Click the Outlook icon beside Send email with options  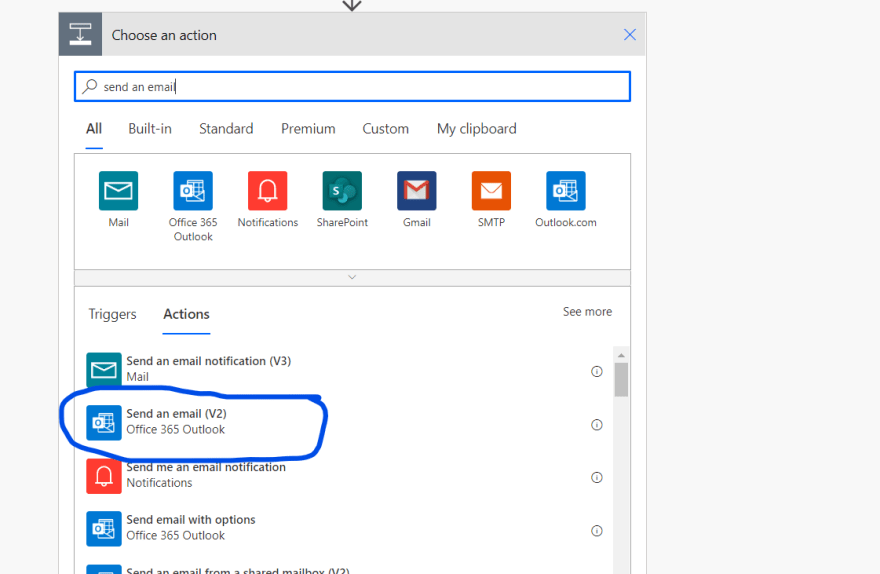coord(104,529)
